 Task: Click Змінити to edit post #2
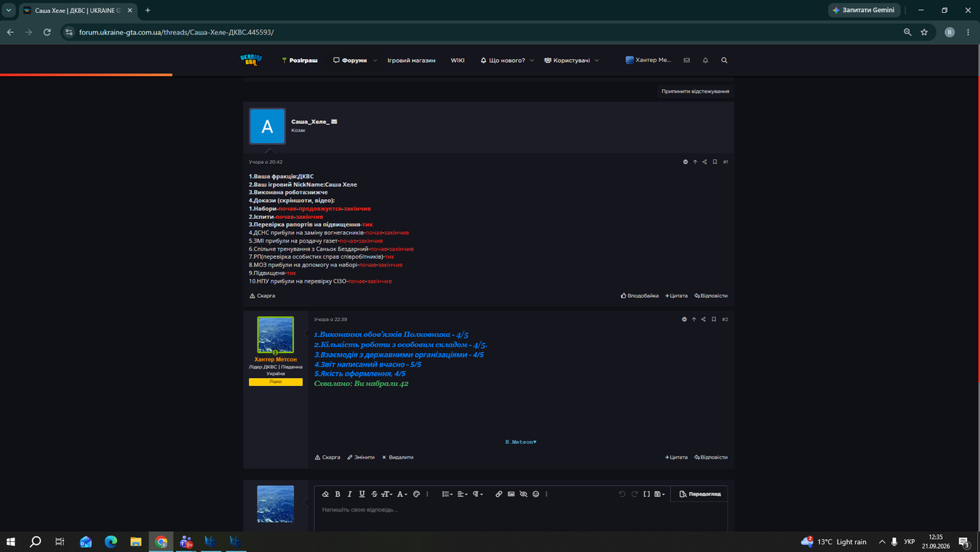tap(361, 457)
